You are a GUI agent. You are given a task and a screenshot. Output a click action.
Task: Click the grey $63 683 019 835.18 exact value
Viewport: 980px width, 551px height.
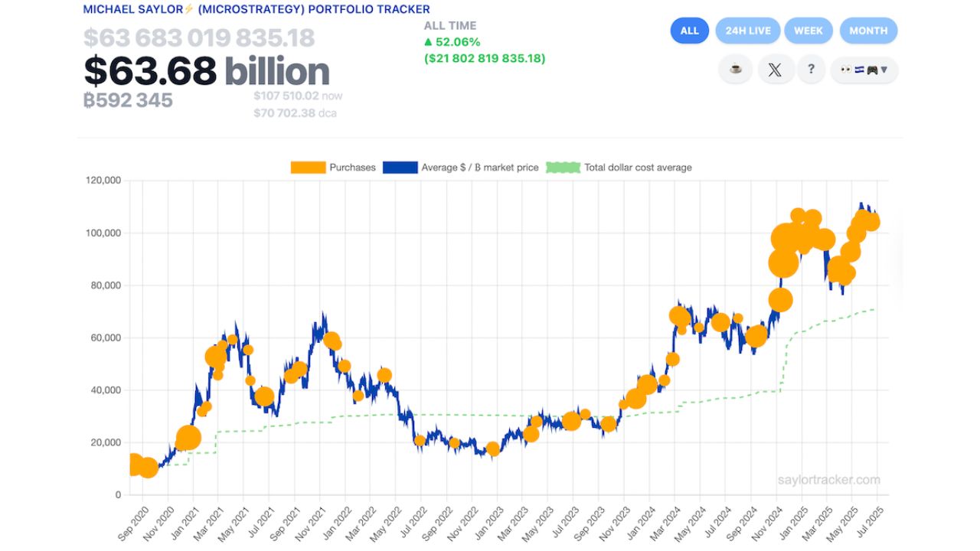199,37
